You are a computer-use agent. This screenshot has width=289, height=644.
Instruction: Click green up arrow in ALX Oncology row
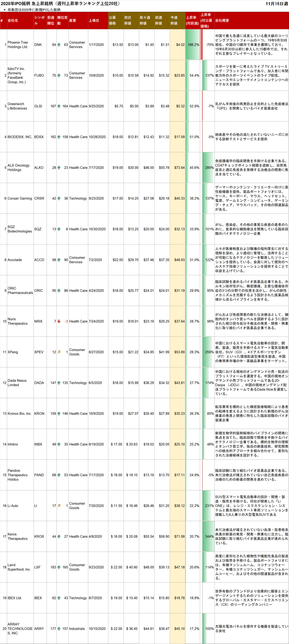pos(59,168)
